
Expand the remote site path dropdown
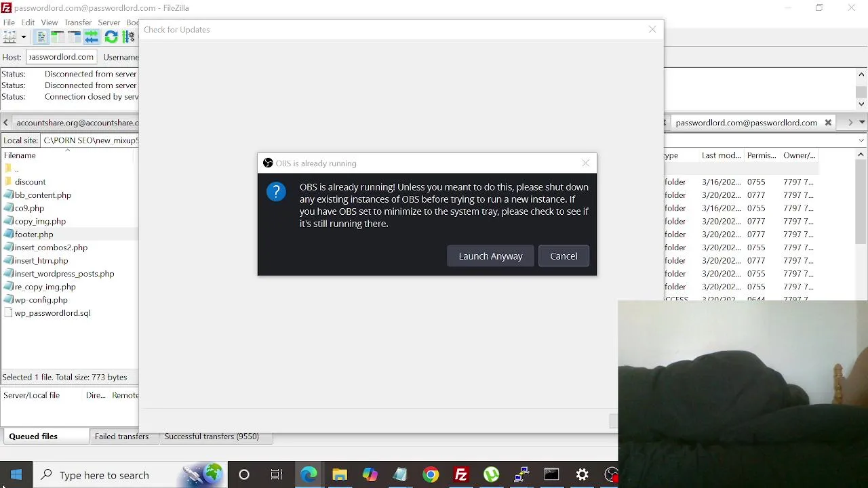[862, 140]
